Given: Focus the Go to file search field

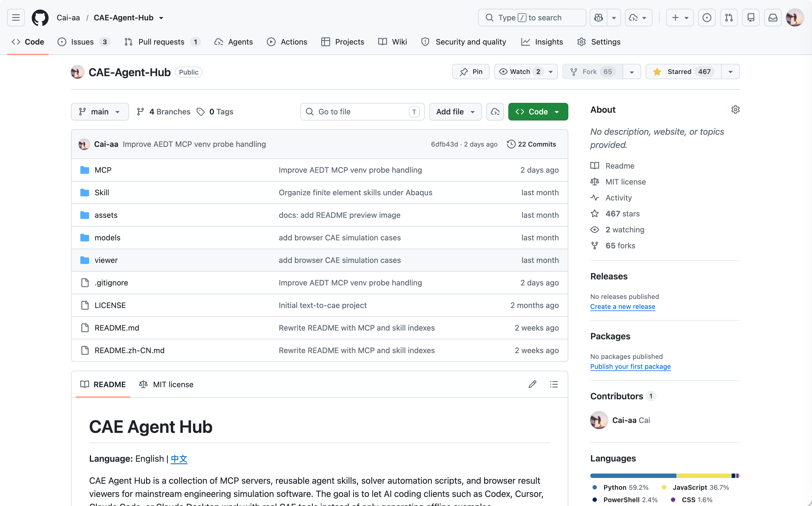Looking at the screenshot, I should [x=362, y=111].
